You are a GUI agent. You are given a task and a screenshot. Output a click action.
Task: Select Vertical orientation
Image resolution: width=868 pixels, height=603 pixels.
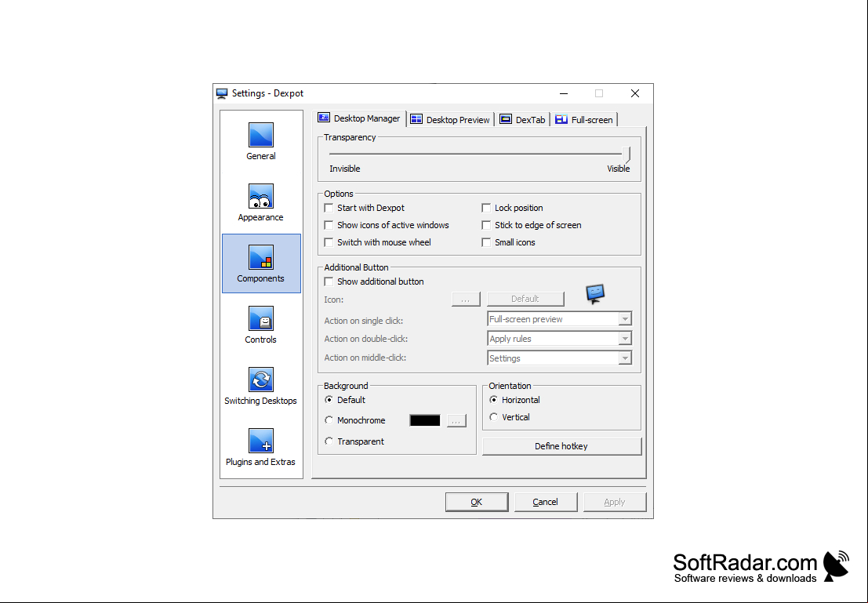[x=494, y=417]
